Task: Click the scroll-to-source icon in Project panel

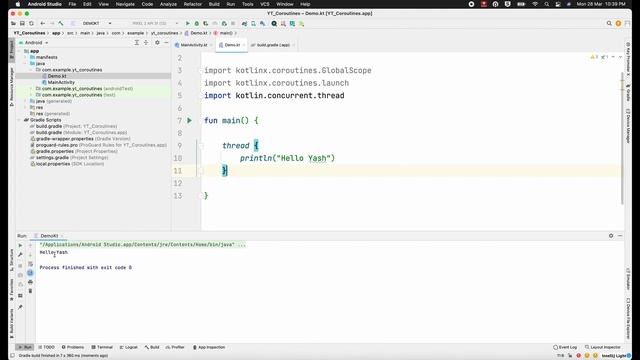Action: (137, 42)
